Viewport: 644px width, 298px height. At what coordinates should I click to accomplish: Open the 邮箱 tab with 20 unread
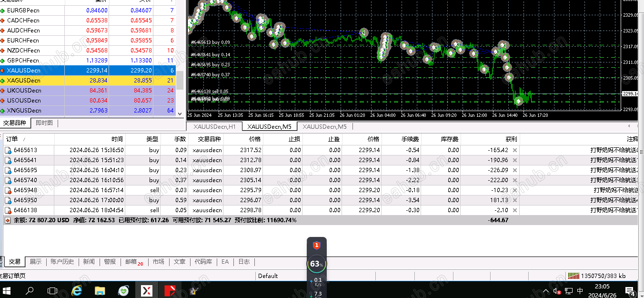coord(134,262)
